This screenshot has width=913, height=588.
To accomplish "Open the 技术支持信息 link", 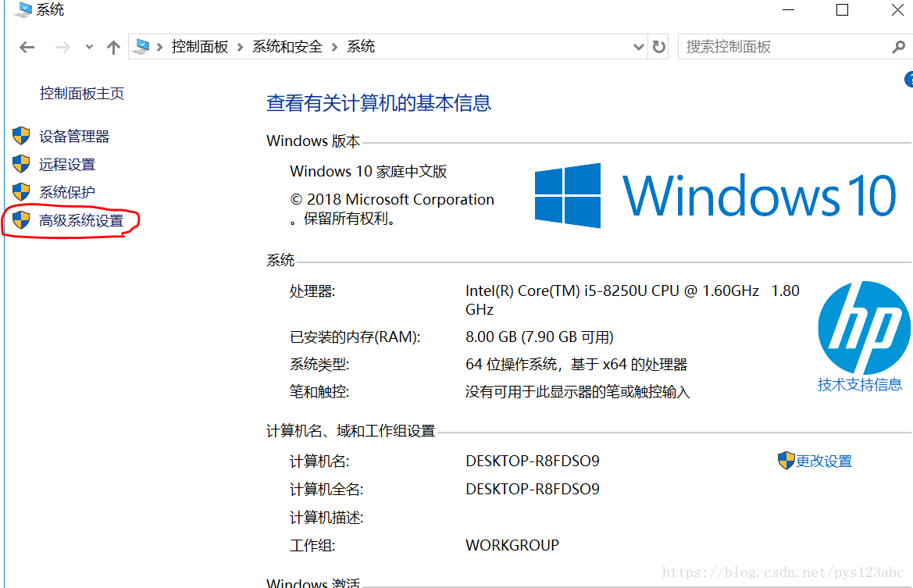I will coord(859,385).
